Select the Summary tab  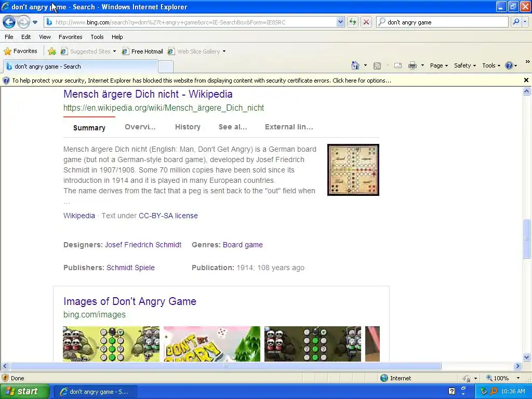[89, 128]
